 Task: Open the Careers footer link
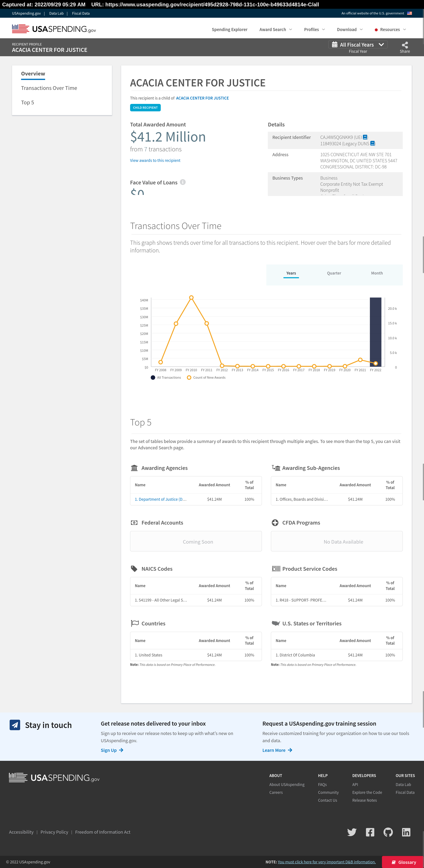(276, 792)
